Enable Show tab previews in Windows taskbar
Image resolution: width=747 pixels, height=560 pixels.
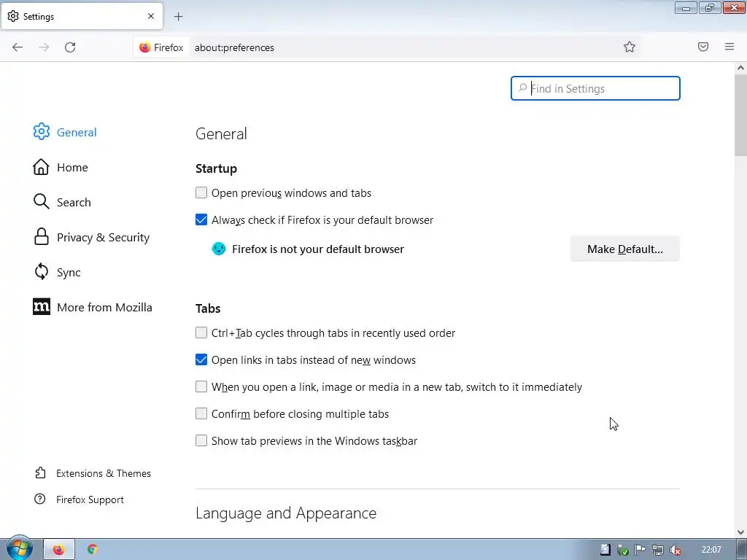pyautogui.click(x=201, y=441)
